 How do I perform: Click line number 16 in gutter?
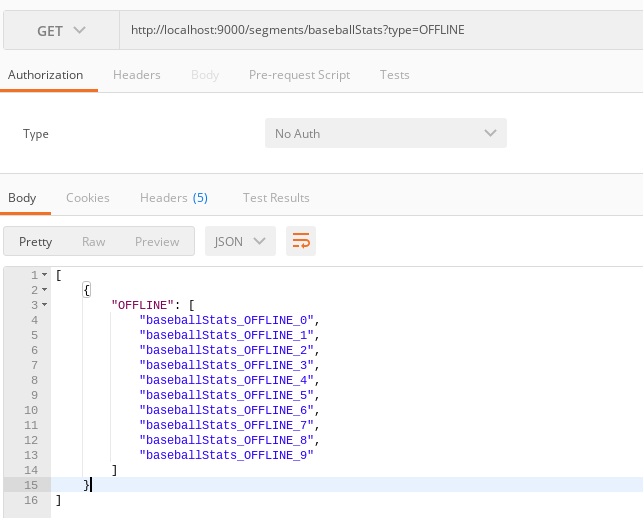(x=31, y=500)
